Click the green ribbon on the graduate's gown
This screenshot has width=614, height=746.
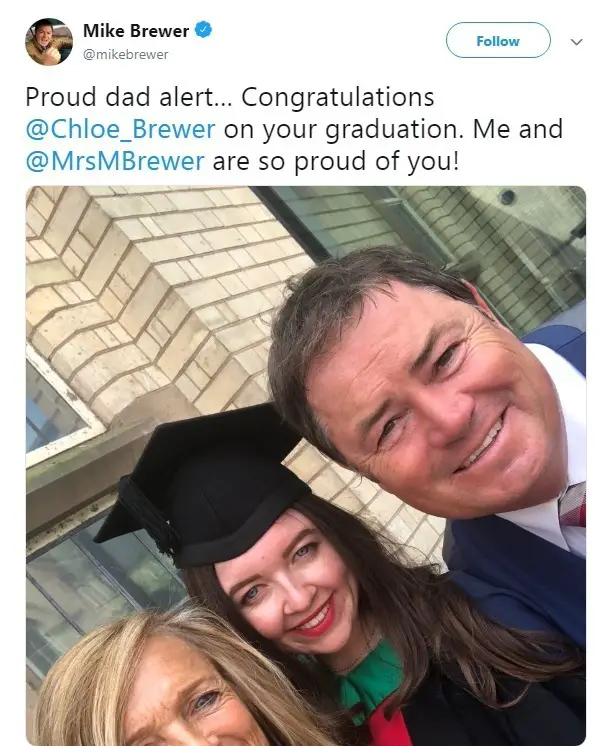372,675
